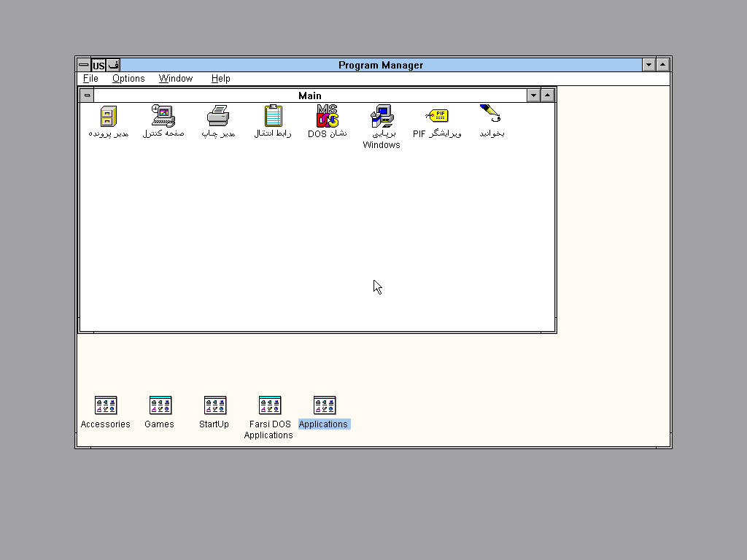
Task: Open the Window menu
Action: click(176, 79)
